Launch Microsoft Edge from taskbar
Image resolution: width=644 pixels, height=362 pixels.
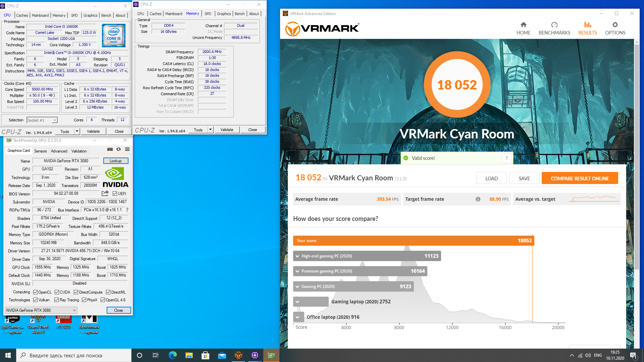172,355
